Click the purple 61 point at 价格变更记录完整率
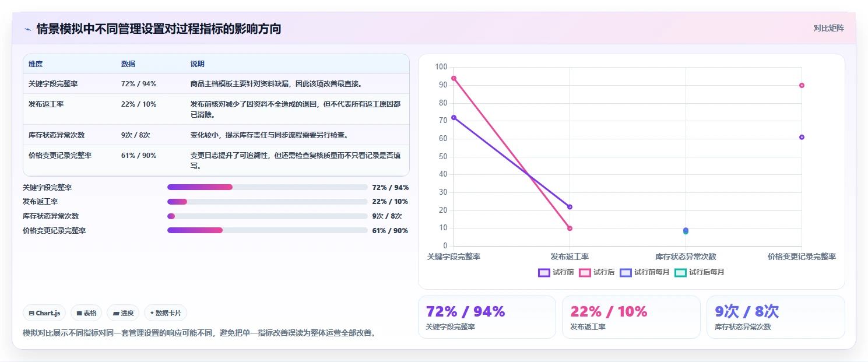Screen dimensions: 868x362 (802, 137)
